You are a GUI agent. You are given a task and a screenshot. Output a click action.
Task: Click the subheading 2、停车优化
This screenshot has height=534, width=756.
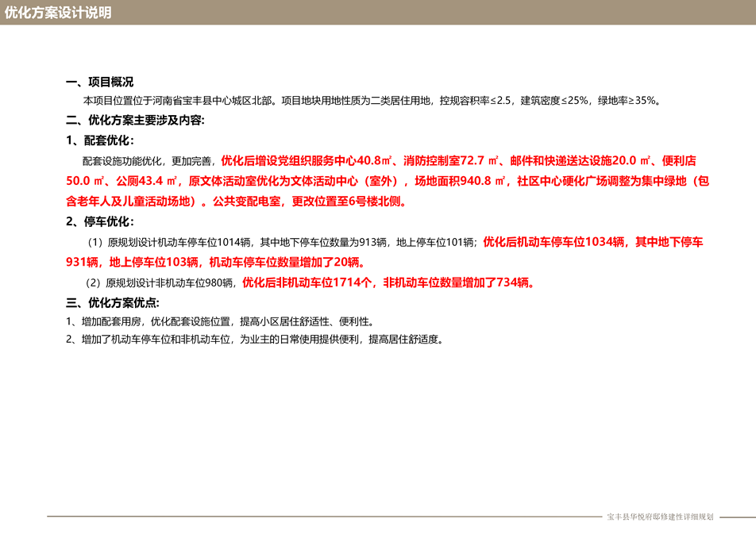click(100, 221)
